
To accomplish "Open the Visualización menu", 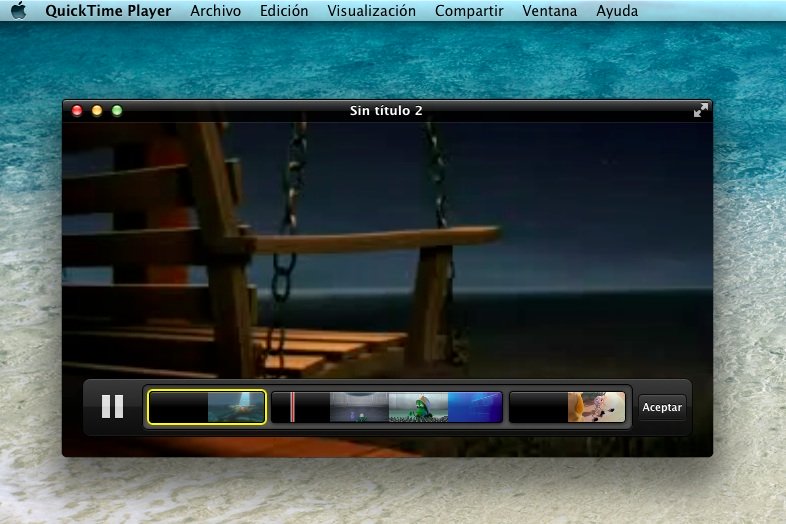I will 371,12.
